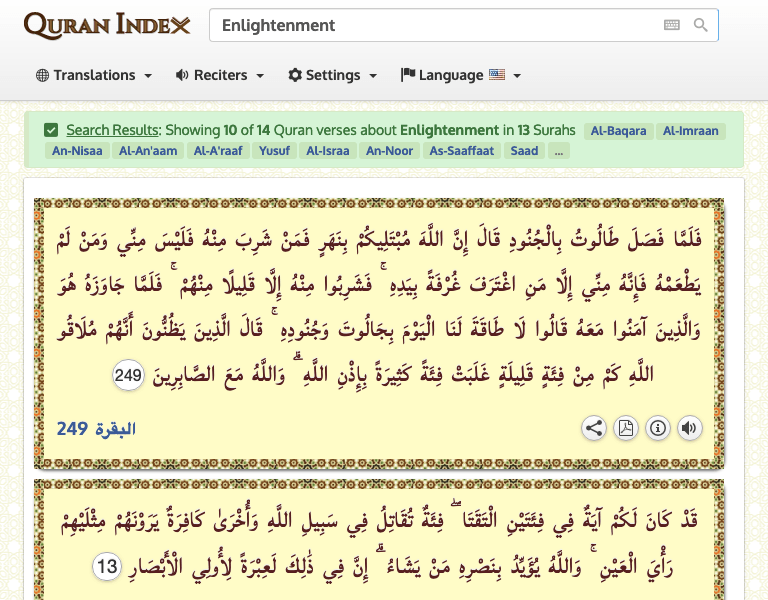Image resolution: width=768 pixels, height=600 pixels.
Task: Export verse 249 as PDF
Action: tap(625, 429)
